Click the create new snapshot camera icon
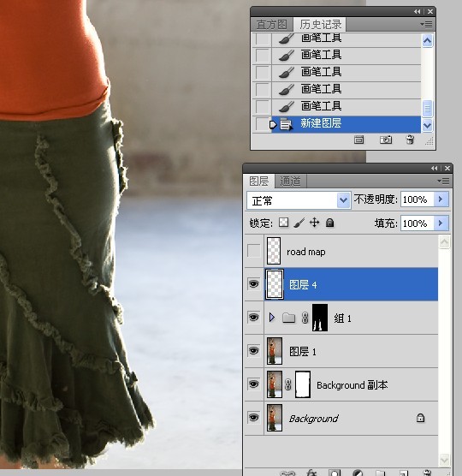462x476 pixels. pyautogui.click(x=386, y=140)
